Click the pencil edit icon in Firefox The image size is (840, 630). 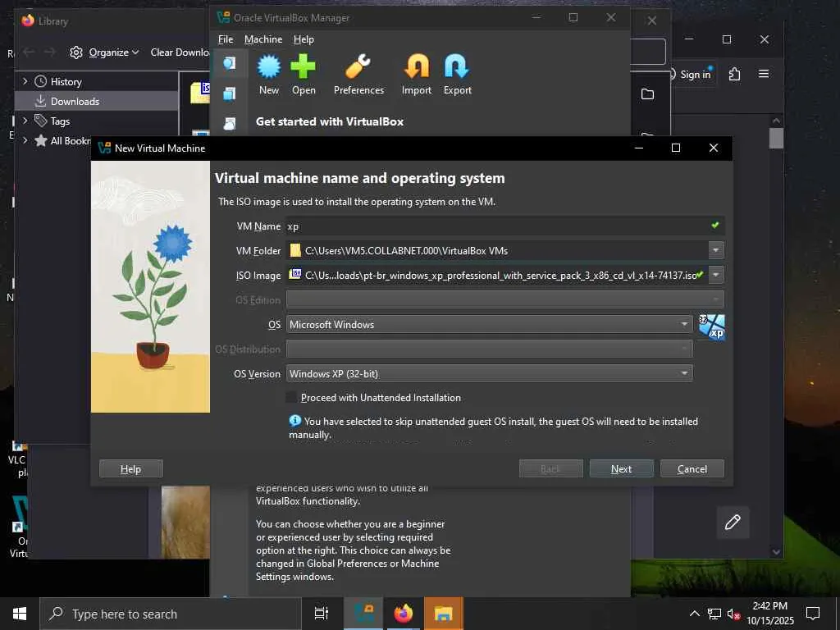(733, 522)
